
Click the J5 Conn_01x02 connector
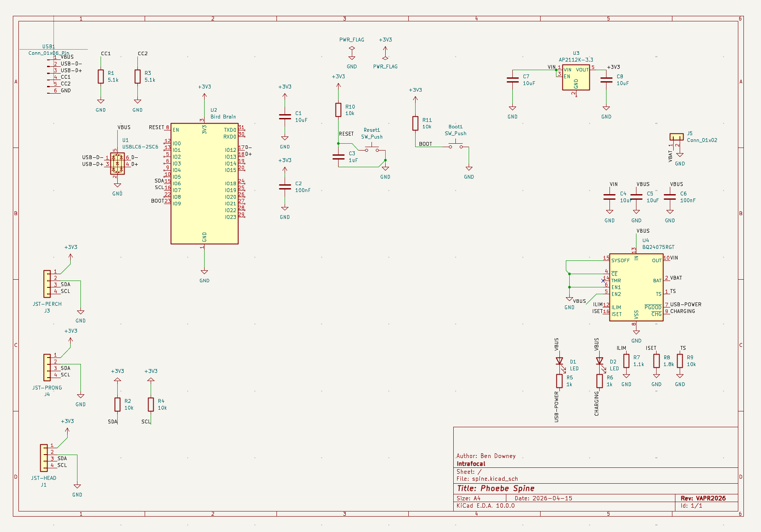676,137
